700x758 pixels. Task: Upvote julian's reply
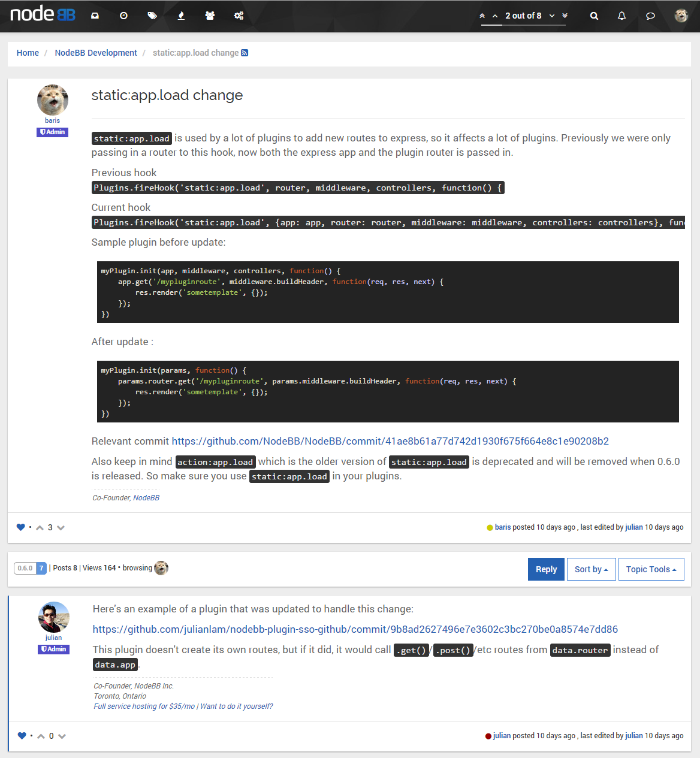[x=41, y=736]
